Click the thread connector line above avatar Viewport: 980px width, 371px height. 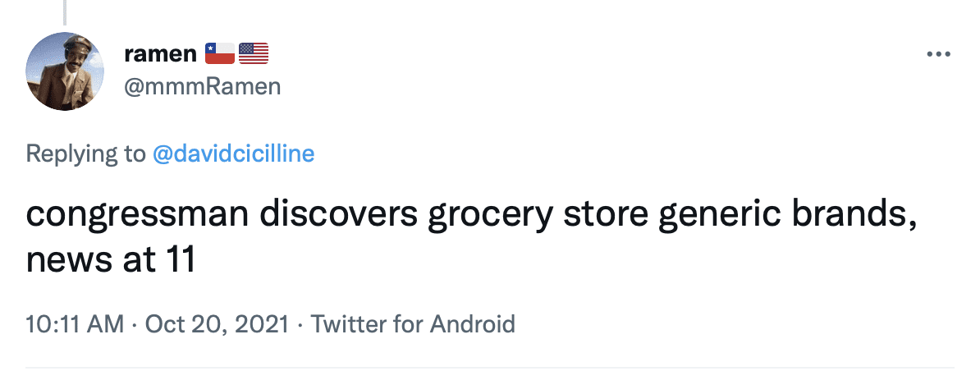(65, 11)
